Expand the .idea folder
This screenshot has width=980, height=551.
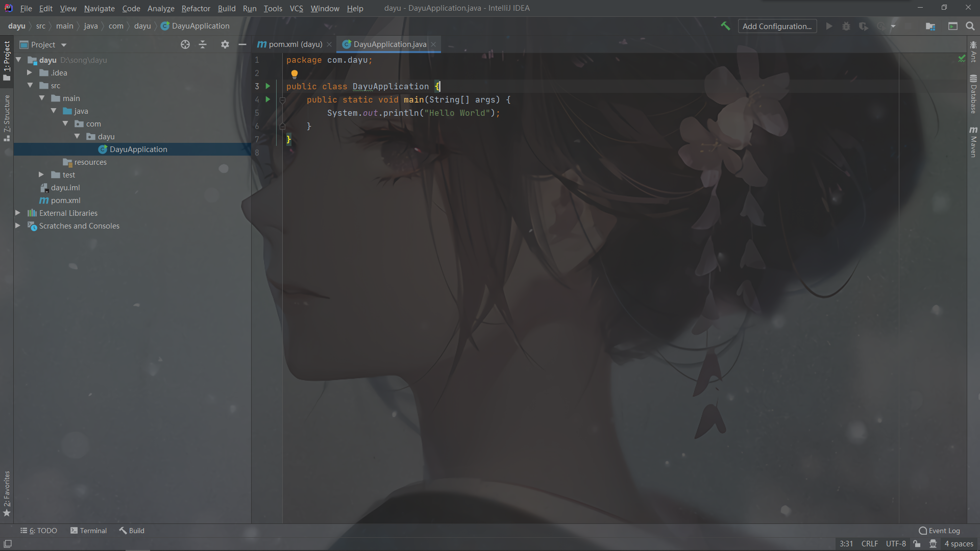(30, 72)
